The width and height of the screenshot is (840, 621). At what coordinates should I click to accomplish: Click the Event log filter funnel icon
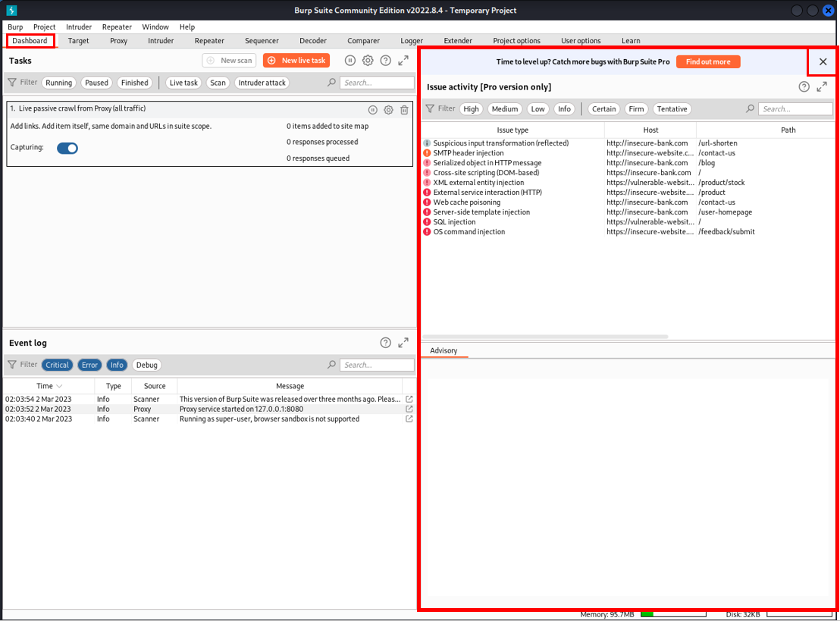click(12, 365)
